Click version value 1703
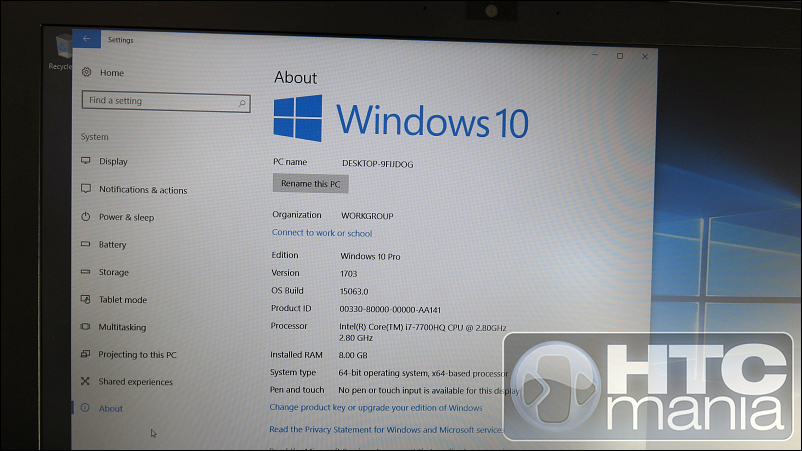 coord(348,274)
